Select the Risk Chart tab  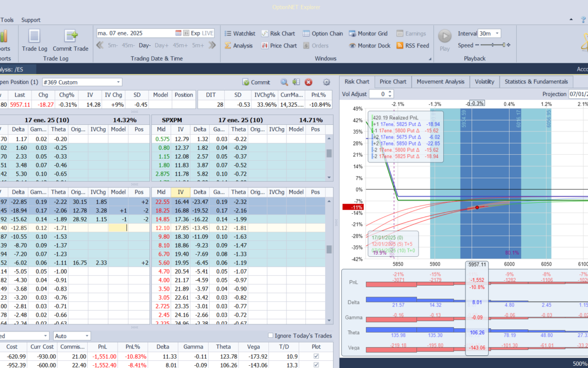tap(357, 81)
